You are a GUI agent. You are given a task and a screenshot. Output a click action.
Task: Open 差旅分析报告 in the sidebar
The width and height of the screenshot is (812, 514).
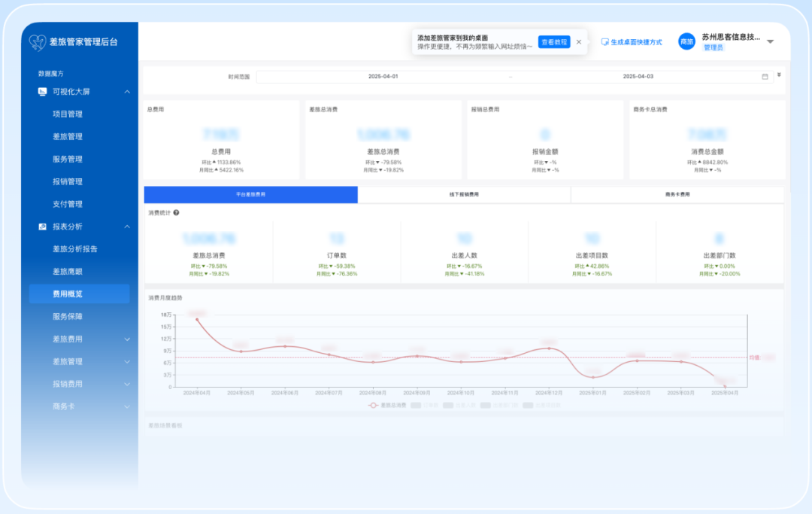coord(75,248)
